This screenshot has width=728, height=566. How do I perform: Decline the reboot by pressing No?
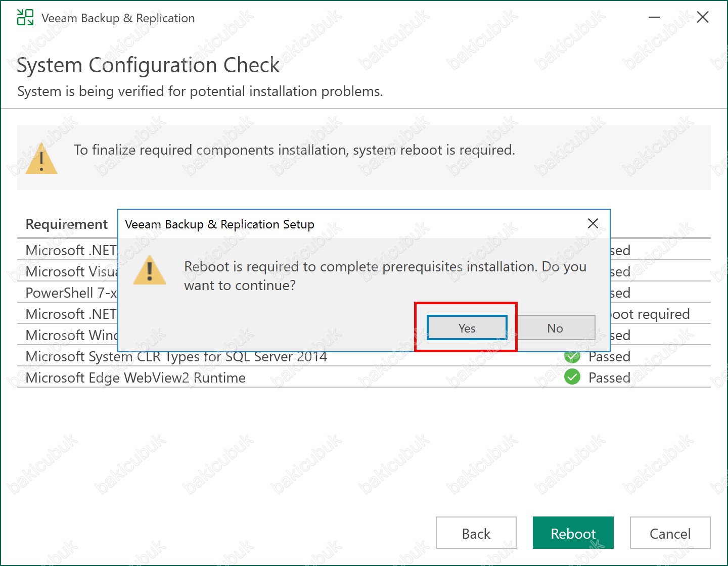pyautogui.click(x=555, y=328)
